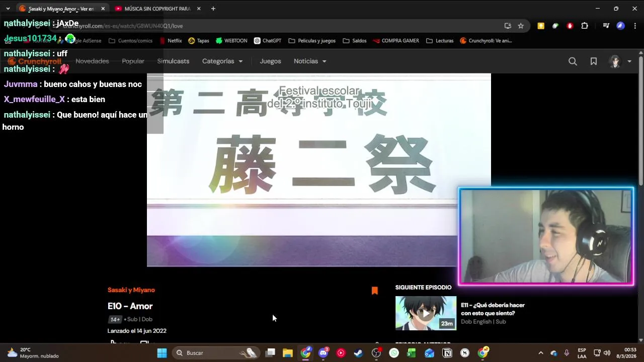Viewport: 644px width, 362px height.
Task: Open the ESP LAA language switcher
Action: (x=582, y=353)
